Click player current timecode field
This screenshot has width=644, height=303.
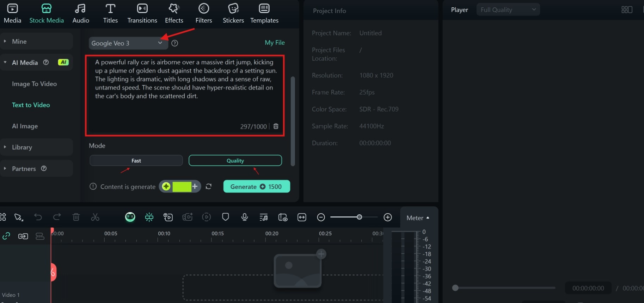coord(588,288)
